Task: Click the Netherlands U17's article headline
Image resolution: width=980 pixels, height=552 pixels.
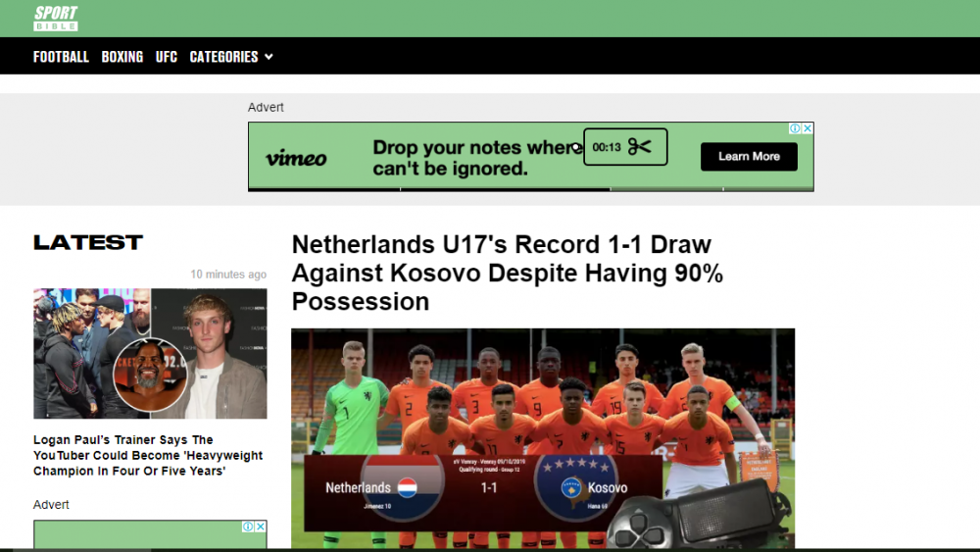Action: pyautogui.click(x=508, y=273)
